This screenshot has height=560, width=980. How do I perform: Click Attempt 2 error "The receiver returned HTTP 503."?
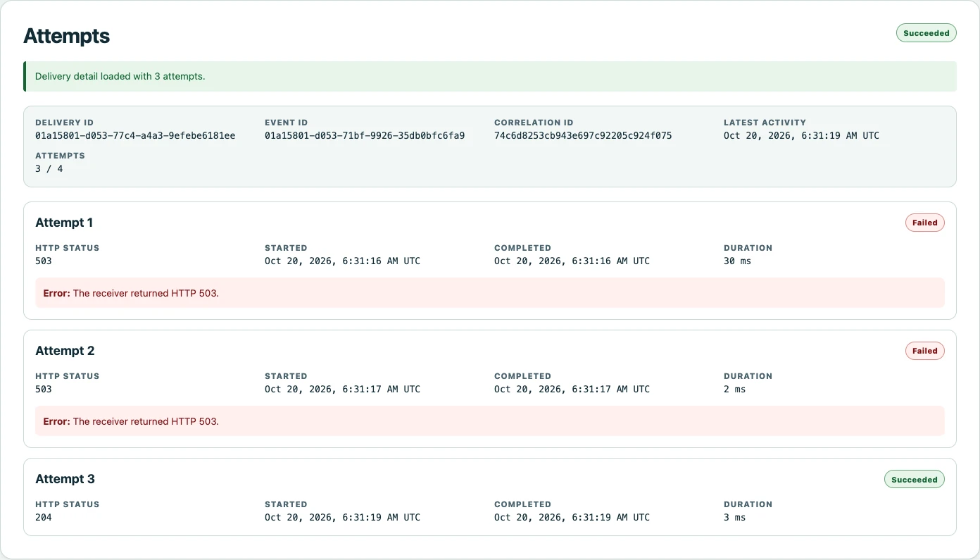coord(146,421)
